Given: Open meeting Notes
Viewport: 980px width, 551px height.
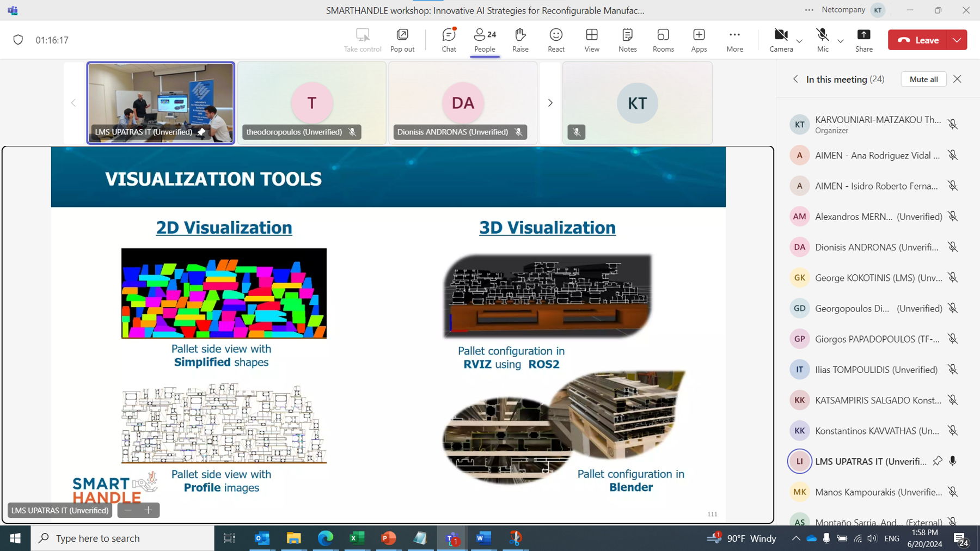Looking at the screenshot, I should [627, 40].
